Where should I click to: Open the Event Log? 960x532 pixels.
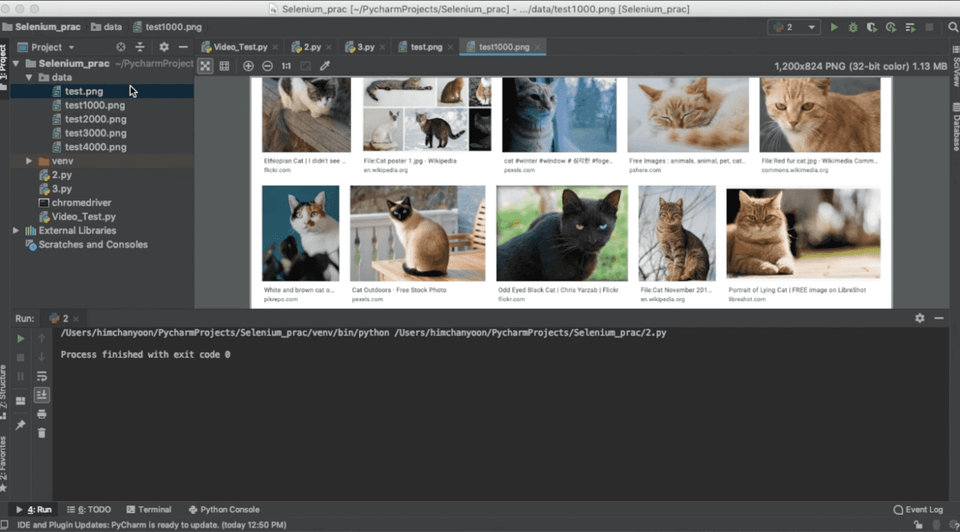pyautogui.click(x=918, y=509)
